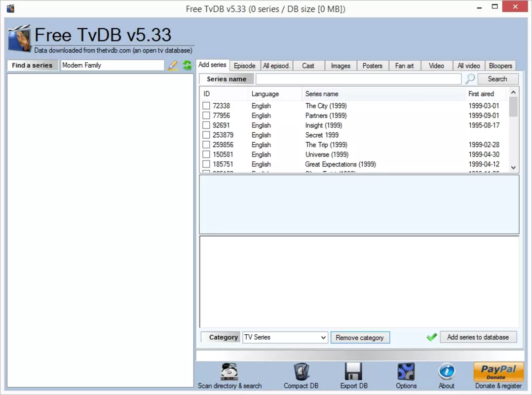This screenshot has height=395, width=532.
Task: Click the Series name input field
Action: [358, 79]
